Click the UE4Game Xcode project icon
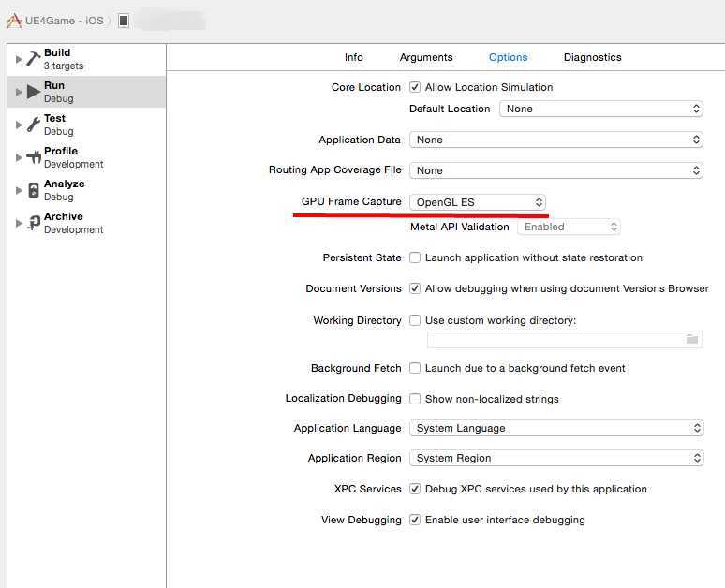 coord(14,21)
